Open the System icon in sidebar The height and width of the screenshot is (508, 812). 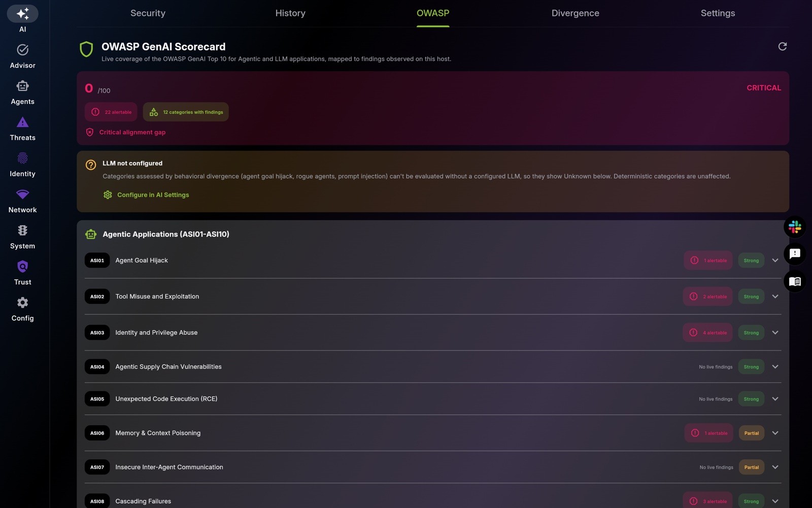point(22,230)
